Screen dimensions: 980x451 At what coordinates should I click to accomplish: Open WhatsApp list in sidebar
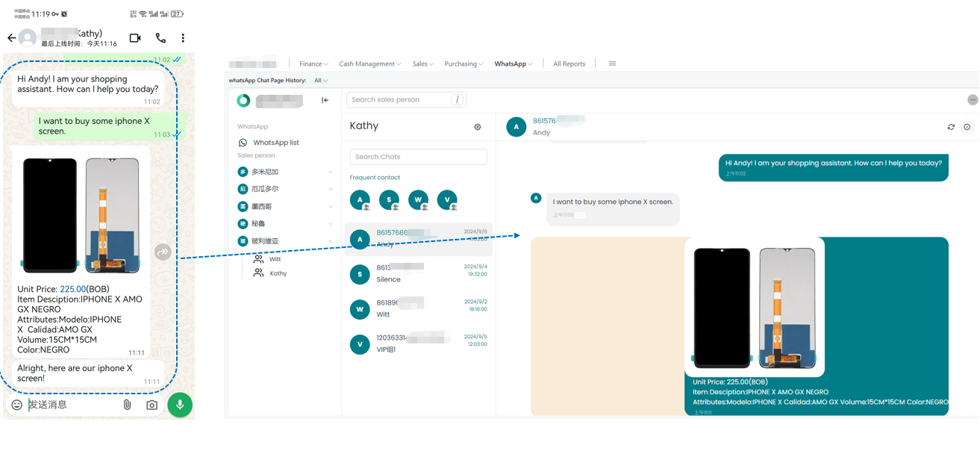pos(275,143)
